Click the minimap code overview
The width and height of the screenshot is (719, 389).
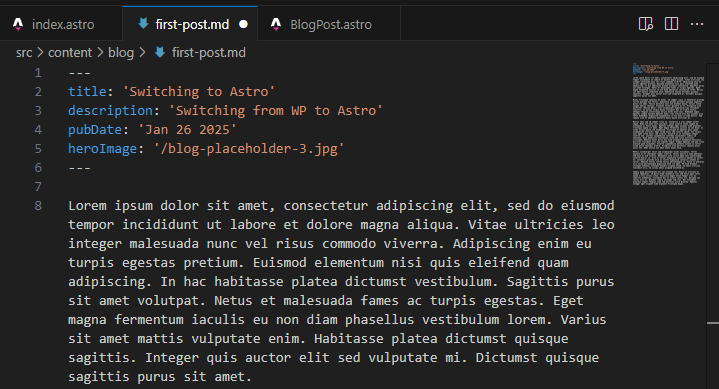(668, 124)
